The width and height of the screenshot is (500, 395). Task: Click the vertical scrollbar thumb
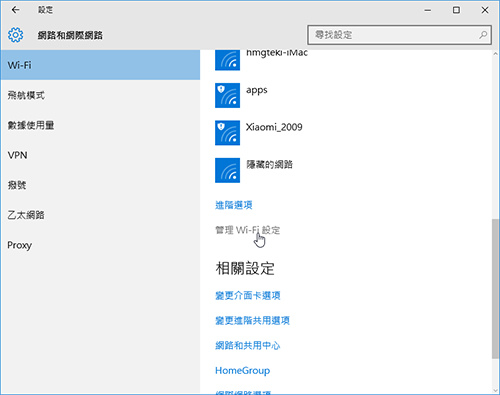pos(495,289)
